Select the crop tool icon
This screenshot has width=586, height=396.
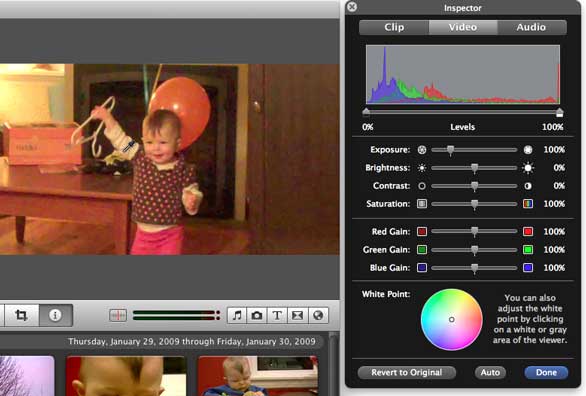tap(21, 315)
